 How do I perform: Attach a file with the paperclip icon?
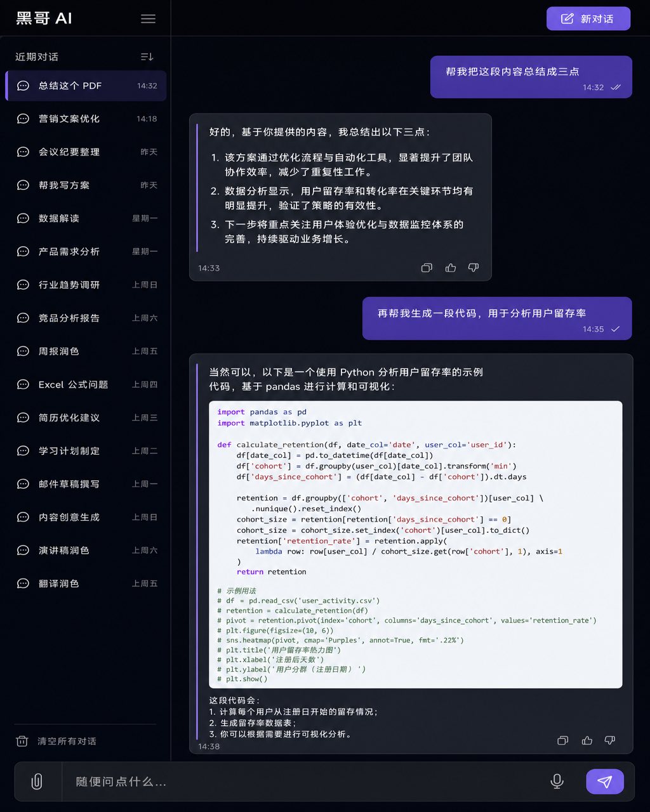pyautogui.click(x=37, y=782)
